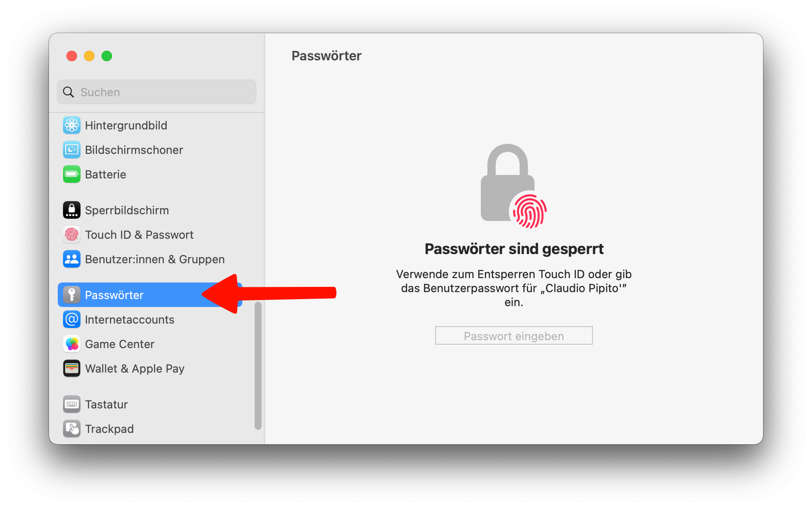Click the green zoom window button
Image resolution: width=812 pixels, height=509 pixels.
coord(107,56)
